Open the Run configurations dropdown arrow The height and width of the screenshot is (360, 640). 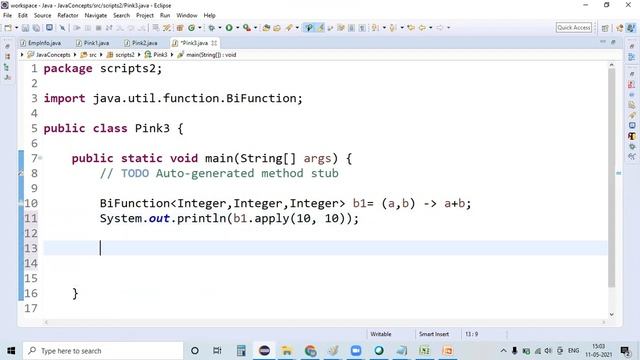238,28
